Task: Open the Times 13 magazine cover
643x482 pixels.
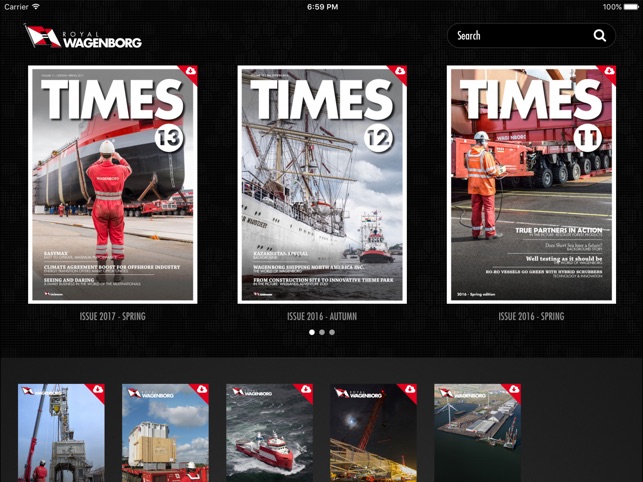Action: 113,185
